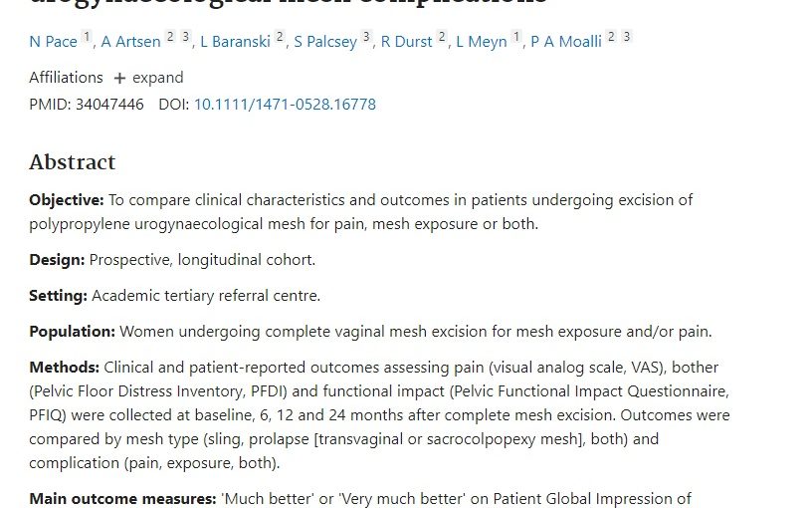812x508 pixels.
Task: Open author L Baranski link
Action: tap(235, 42)
